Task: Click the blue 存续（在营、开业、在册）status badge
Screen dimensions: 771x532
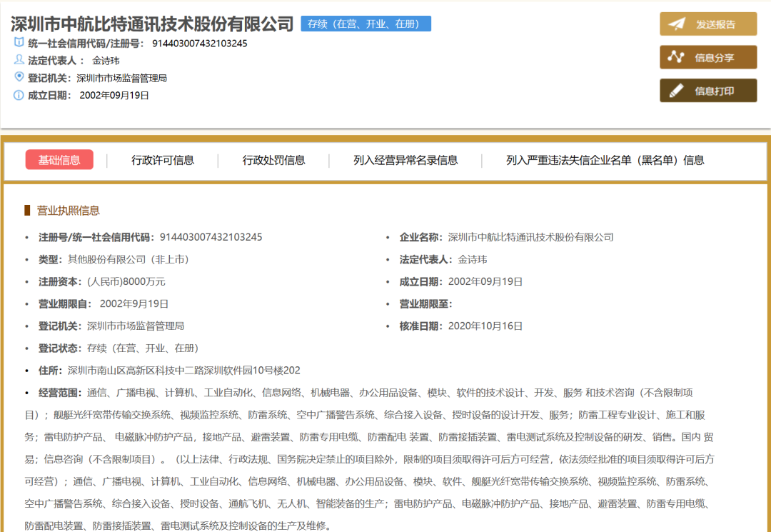Action: coord(366,24)
